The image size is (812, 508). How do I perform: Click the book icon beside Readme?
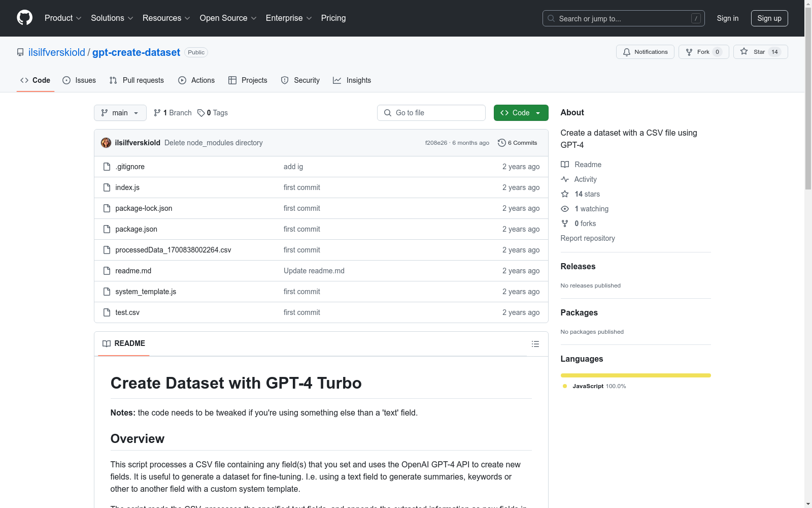(565, 165)
